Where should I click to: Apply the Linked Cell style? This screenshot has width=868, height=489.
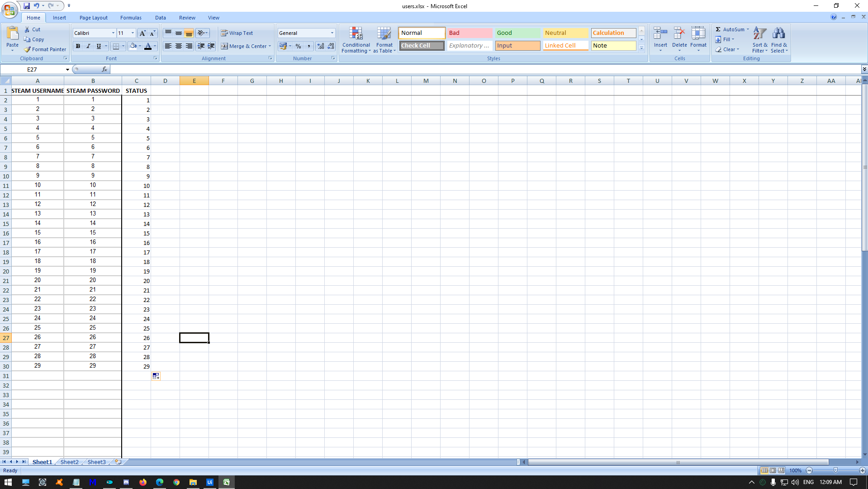[565, 46]
